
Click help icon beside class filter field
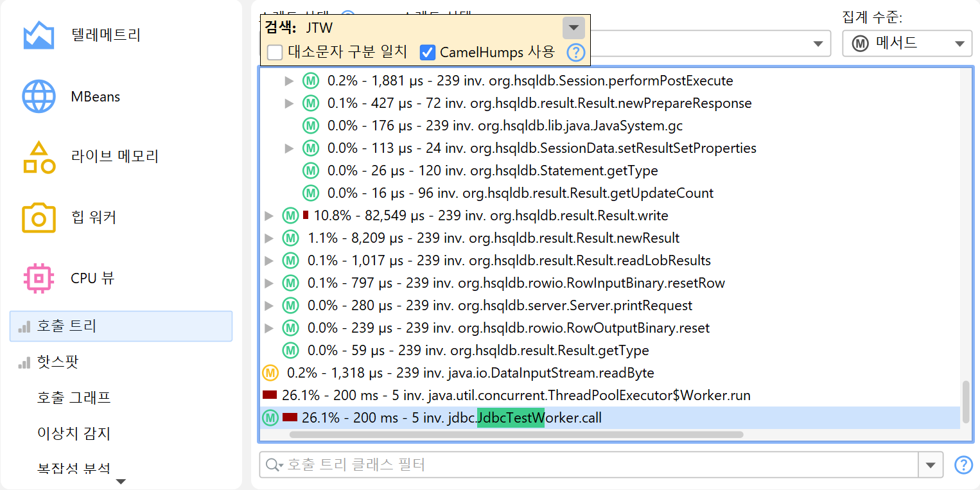pyautogui.click(x=963, y=464)
